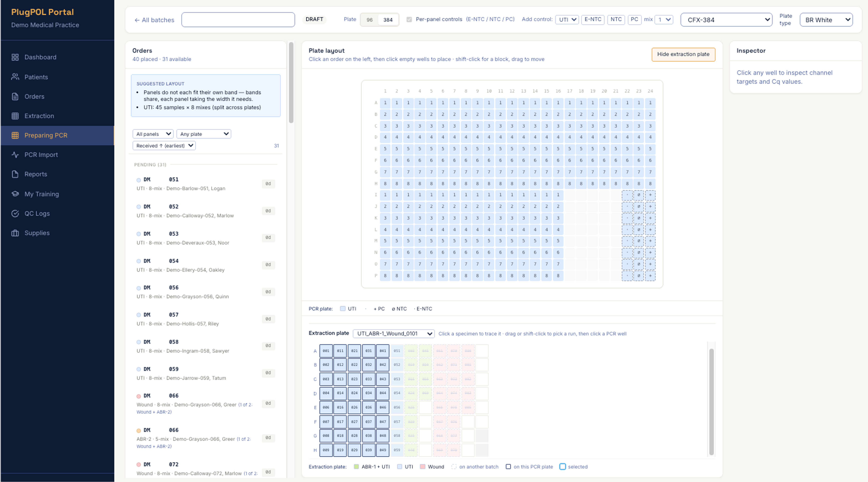
Task: Open the Any plate filter dropdown
Action: point(203,134)
